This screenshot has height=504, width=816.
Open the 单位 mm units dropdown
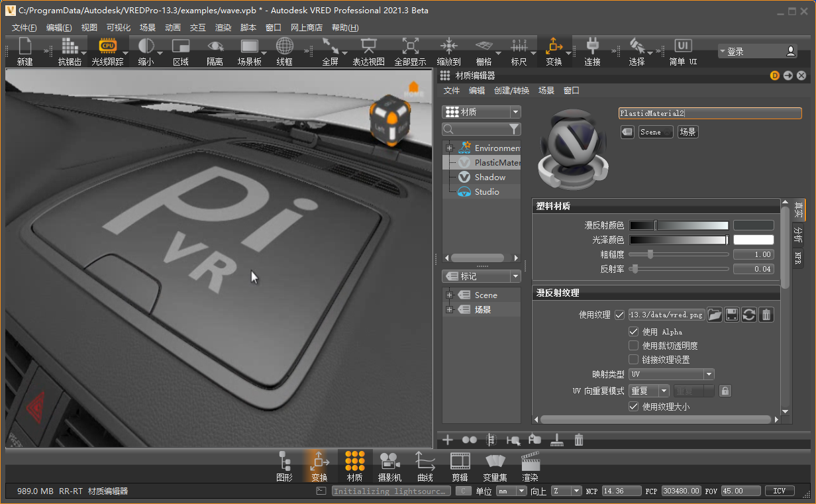click(511, 491)
